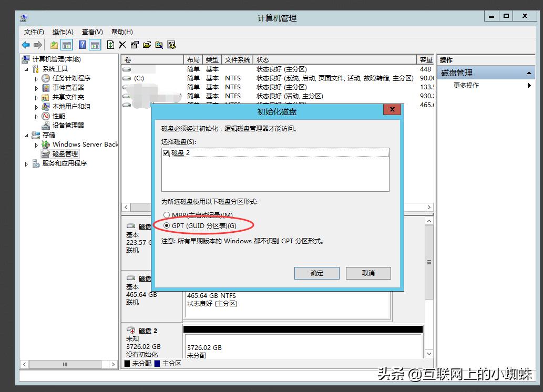Viewport: 543px width, 392px height.
Task: Click the Device Manager (设备管理器) icon in tree
Action: click(46, 125)
